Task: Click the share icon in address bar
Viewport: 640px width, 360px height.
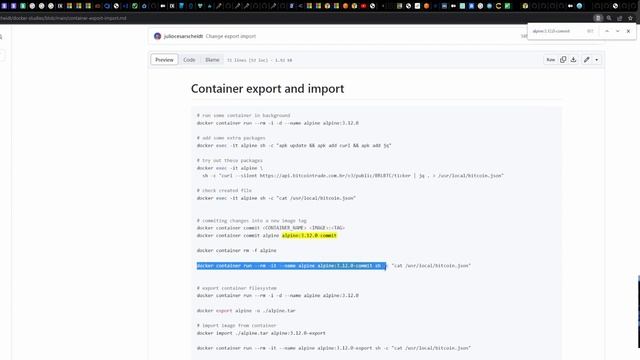Action: (x=620, y=18)
